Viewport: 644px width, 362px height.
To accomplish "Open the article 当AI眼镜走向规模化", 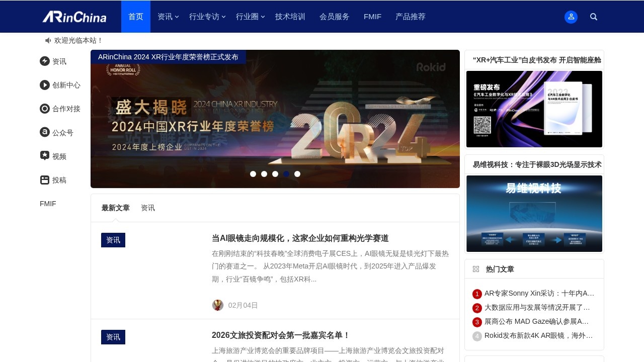I will coord(300,238).
